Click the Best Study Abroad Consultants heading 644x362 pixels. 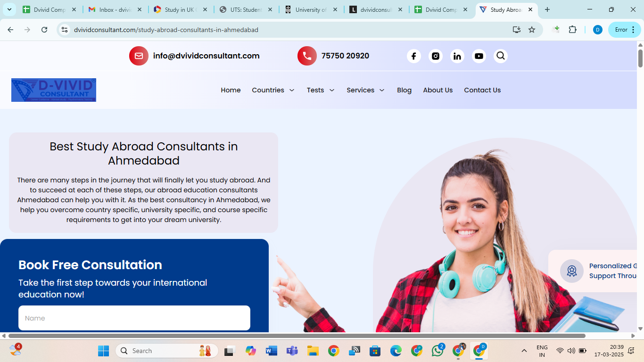pos(144,154)
